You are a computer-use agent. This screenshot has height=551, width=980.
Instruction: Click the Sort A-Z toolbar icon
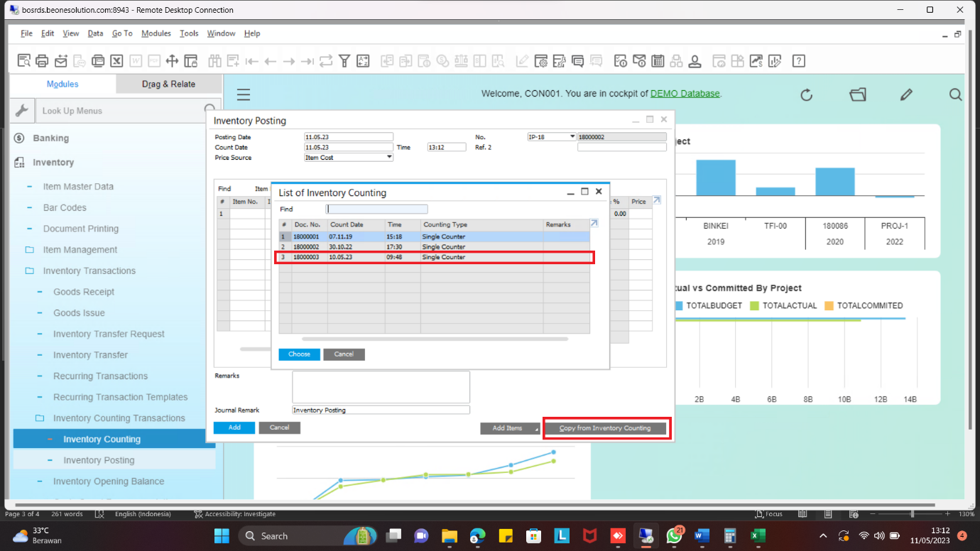coord(363,61)
